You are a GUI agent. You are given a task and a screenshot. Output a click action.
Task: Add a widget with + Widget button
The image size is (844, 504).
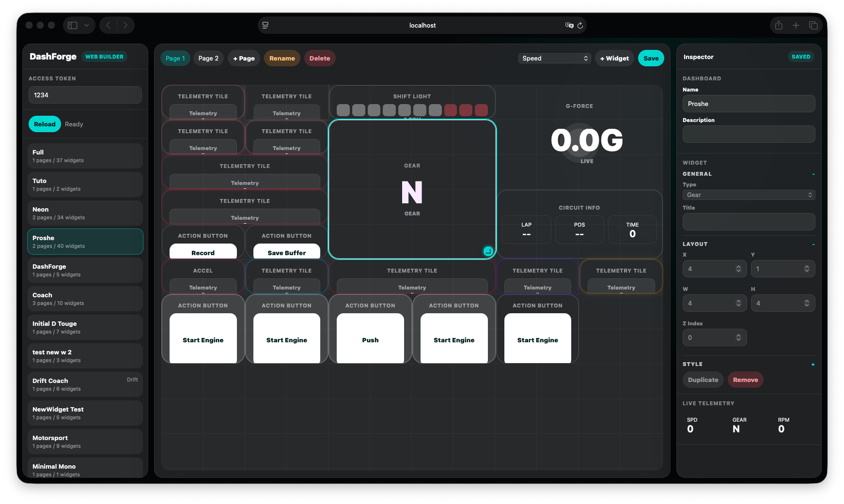[x=614, y=58]
